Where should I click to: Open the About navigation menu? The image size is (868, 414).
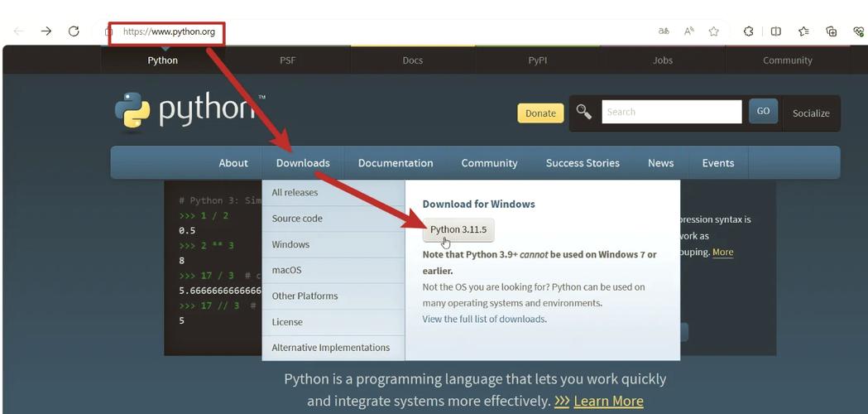(233, 163)
